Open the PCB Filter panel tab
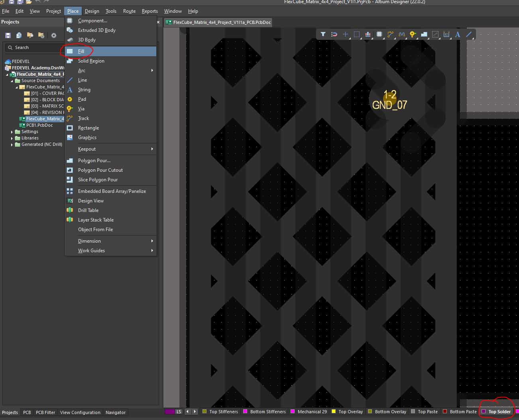Viewport: 519px width, 420px height. pyautogui.click(x=45, y=412)
